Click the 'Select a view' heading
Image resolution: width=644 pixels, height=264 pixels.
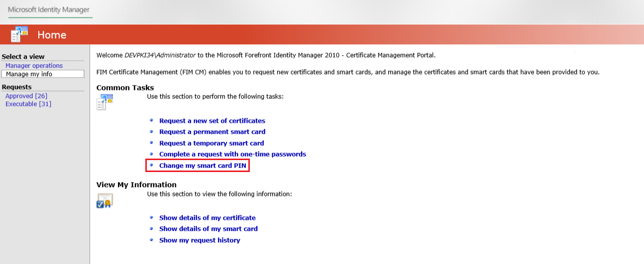23,57
